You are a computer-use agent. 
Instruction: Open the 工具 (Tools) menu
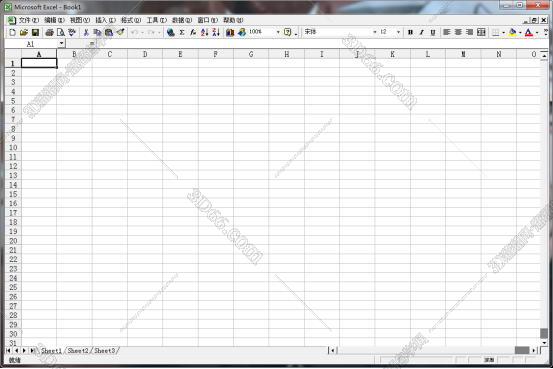pos(157,20)
